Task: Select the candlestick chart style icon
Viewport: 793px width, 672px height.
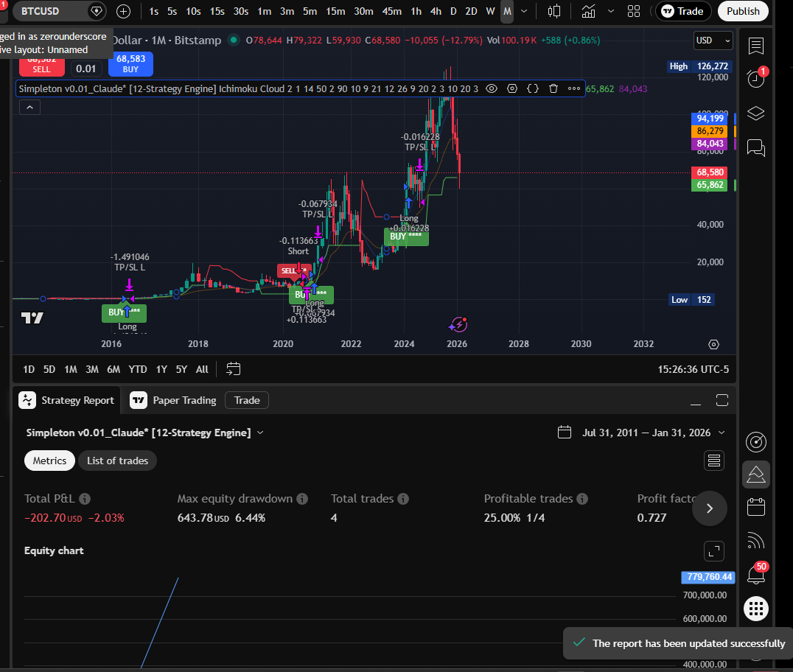Action: pos(555,11)
